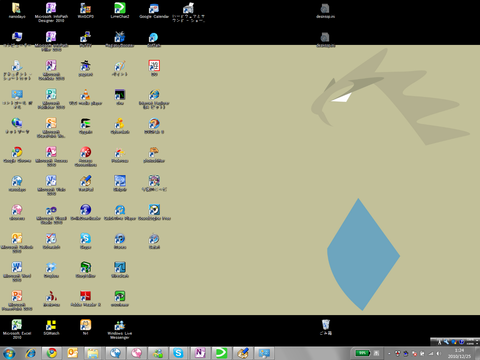
Task: Open the Microsoft OneNote 2010 desktop icon
Action: click(x=51, y=70)
